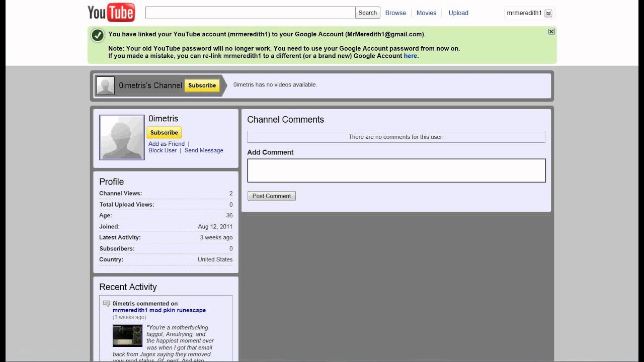Select the join date 'Aug 12, 2011'
The height and width of the screenshot is (362, 644).
tap(215, 227)
